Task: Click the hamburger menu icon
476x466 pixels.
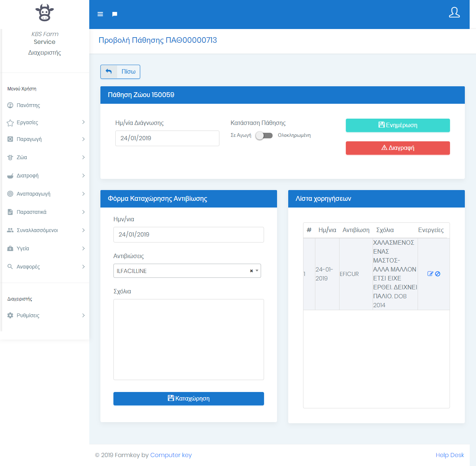Action: tap(100, 14)
